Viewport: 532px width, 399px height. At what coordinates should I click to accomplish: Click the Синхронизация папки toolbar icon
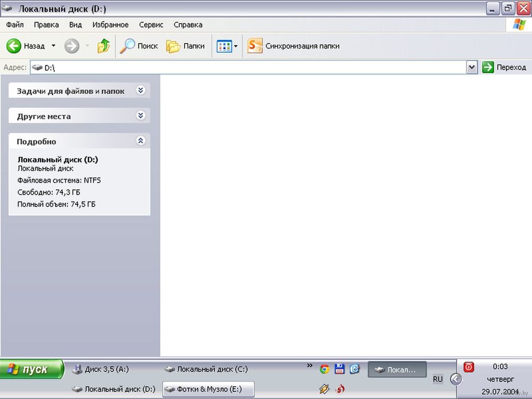pyautogui.click(x=255, y=46)
